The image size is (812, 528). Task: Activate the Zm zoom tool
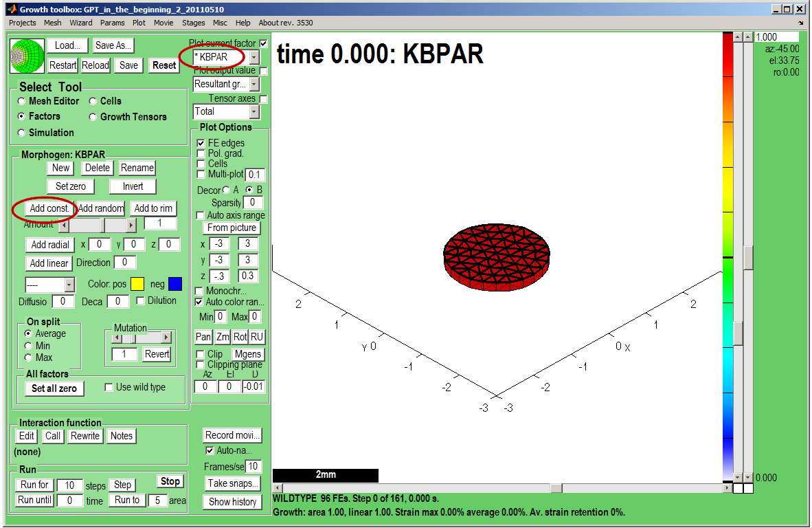pyautogui.click(x=223, y=337)
